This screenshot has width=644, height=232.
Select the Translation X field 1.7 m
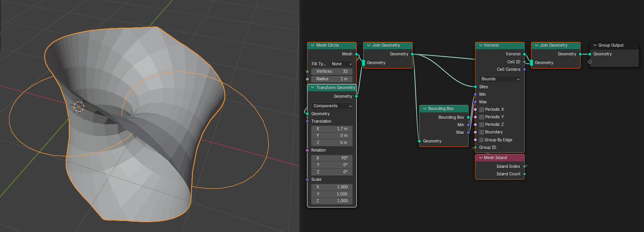click(332, 129)
